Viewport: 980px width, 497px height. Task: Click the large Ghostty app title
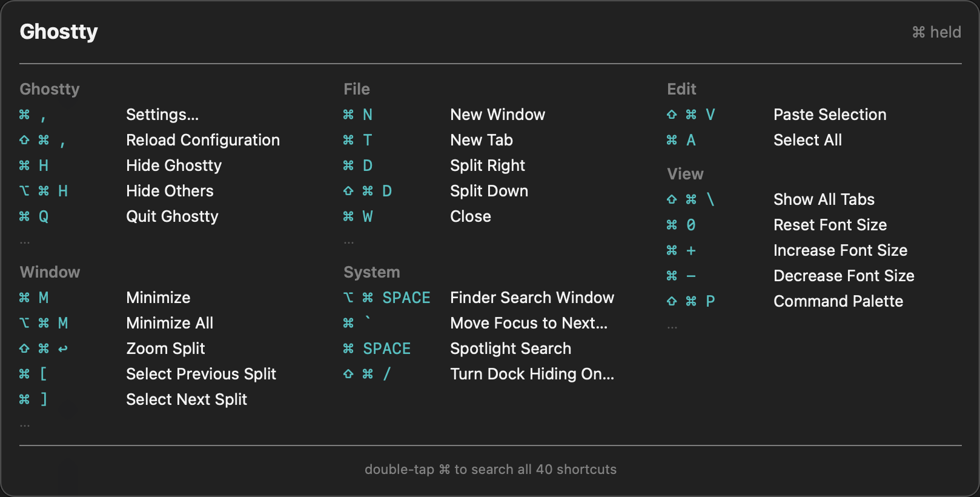[x=59, y=32]
